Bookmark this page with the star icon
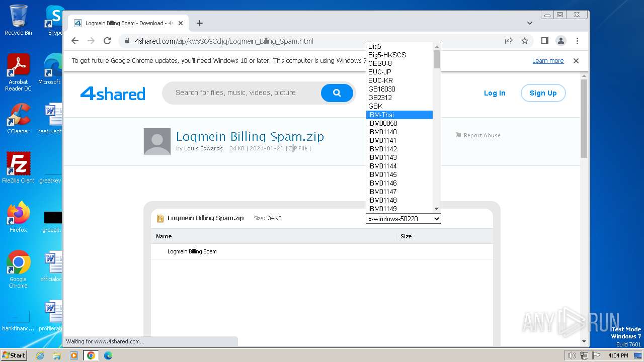This screenshot has height=362, width=644. point(525,41)
